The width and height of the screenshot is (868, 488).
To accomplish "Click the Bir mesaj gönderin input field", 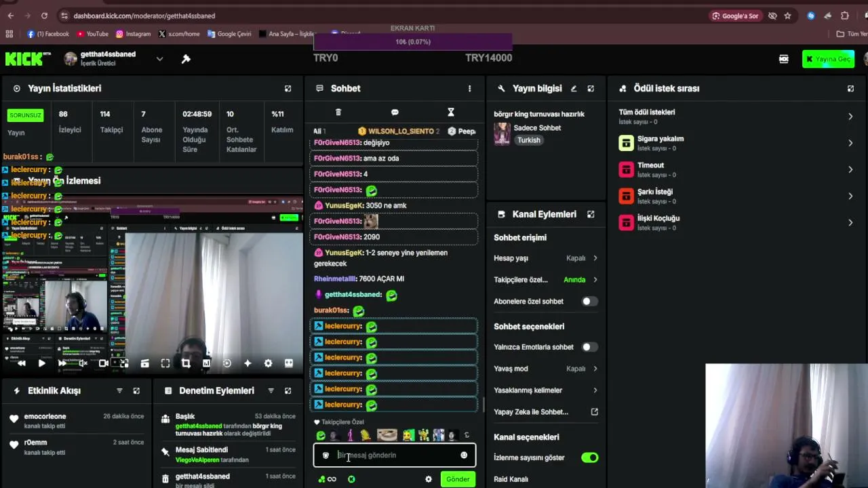I will coord(395,455).
